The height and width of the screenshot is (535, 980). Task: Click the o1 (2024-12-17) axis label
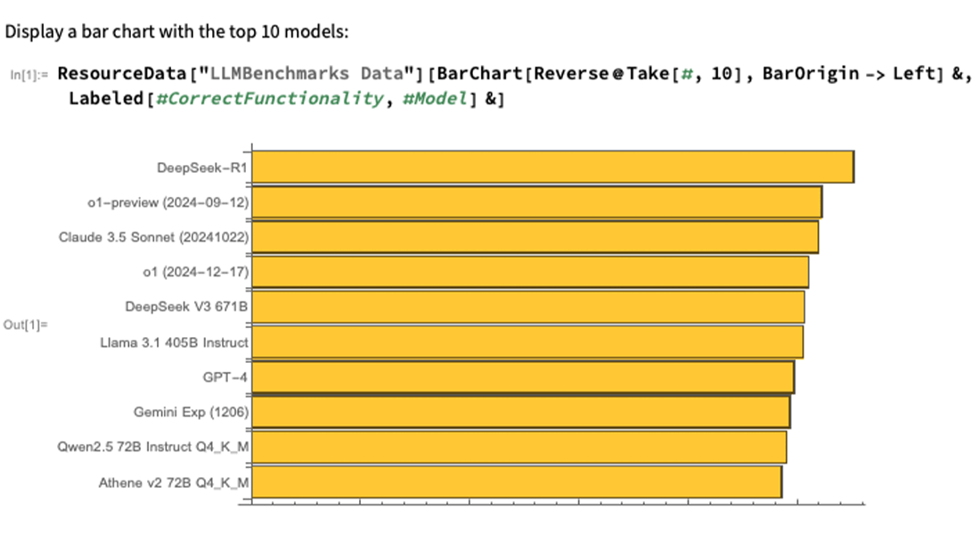[x=195, y=272]
